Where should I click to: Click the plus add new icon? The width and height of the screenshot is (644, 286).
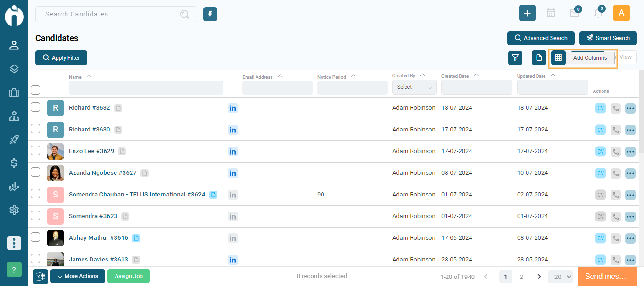pos(527,13)
